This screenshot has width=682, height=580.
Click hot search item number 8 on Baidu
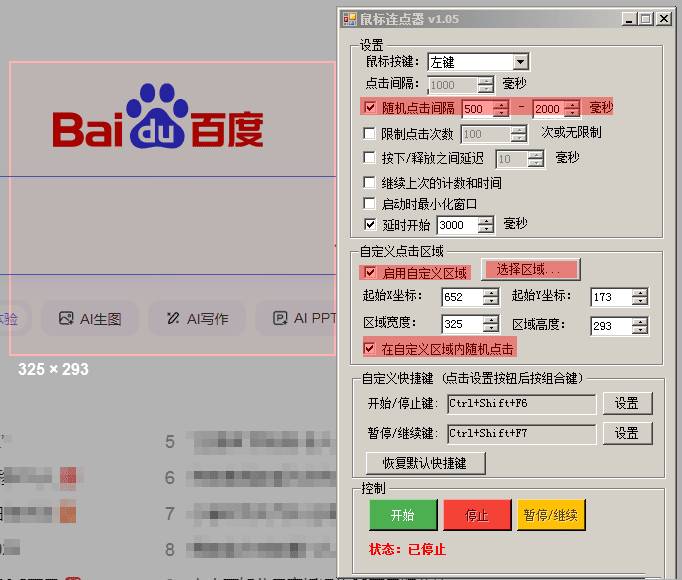250,550
